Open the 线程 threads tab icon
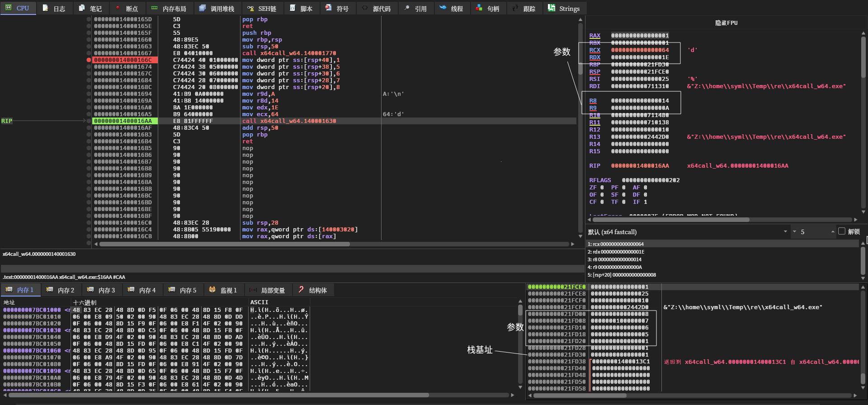 [x=443, y=8]
